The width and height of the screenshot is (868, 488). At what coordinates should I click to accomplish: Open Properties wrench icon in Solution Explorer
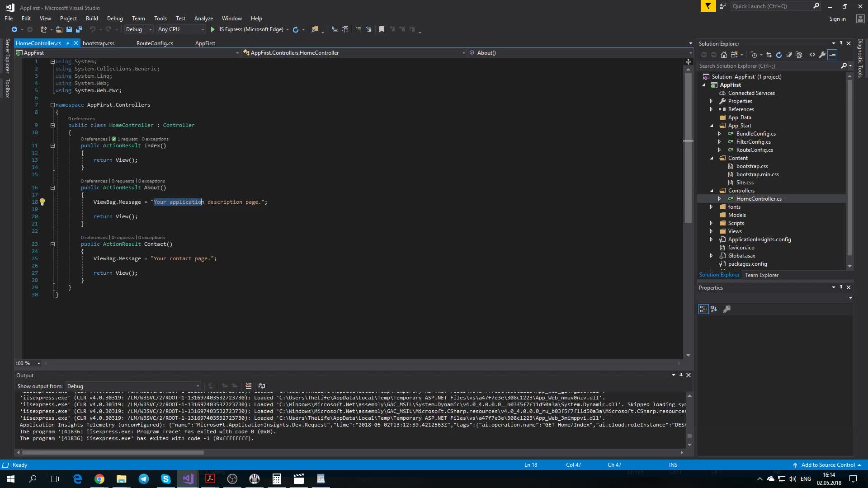[822, 55]
